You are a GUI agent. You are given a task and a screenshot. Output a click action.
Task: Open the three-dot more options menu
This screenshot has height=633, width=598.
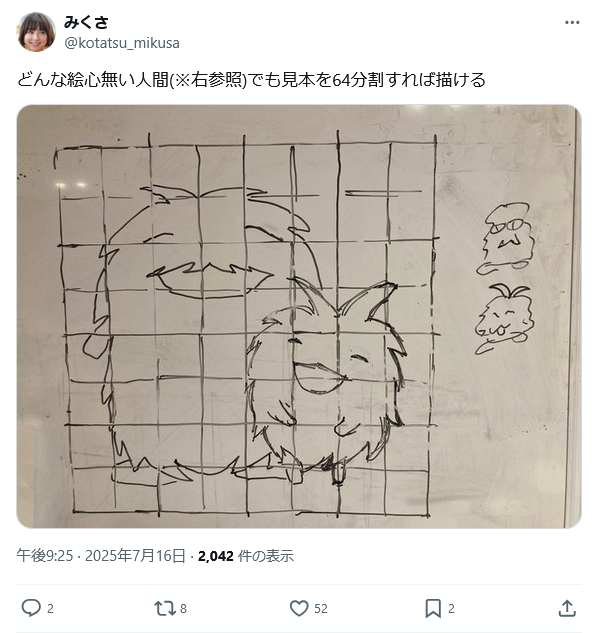(572, 23)
